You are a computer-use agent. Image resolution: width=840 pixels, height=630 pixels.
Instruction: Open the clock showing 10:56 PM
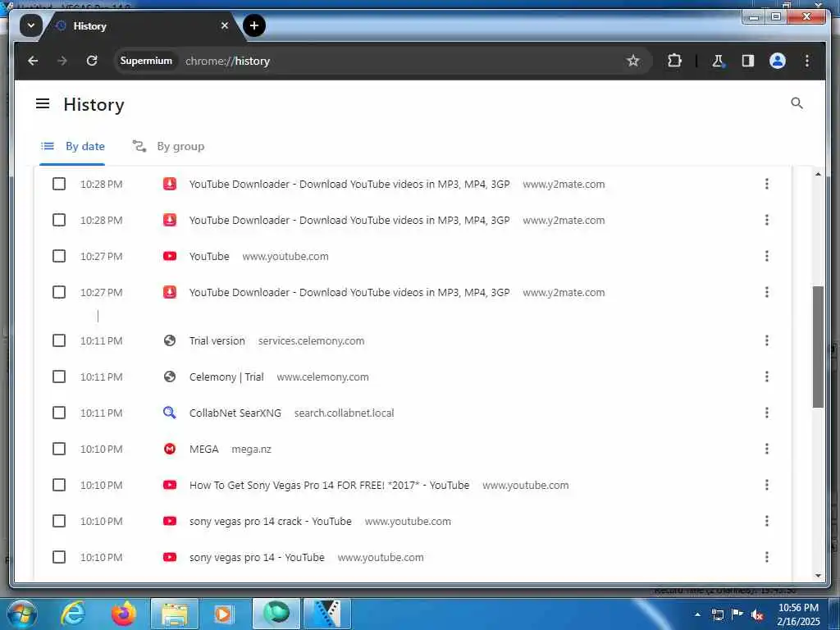pyautogui.click(x=798, y=614)
